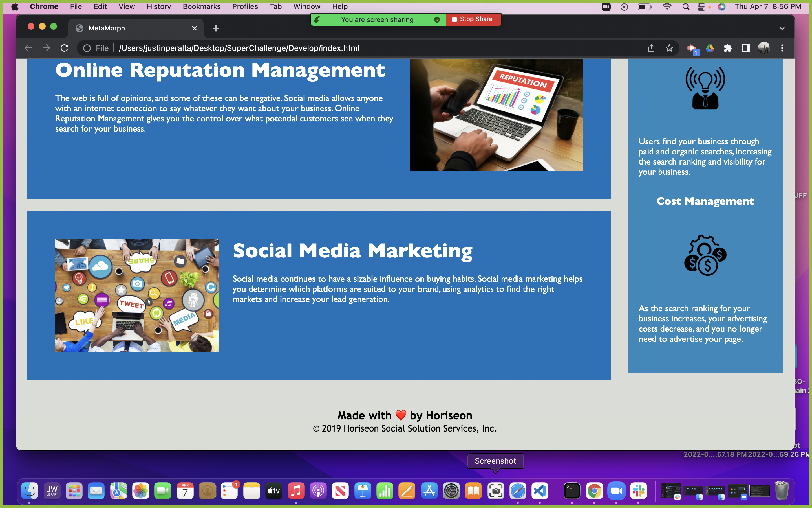Open the share page icon
The image size is (812, 508).
coord(651,48)
